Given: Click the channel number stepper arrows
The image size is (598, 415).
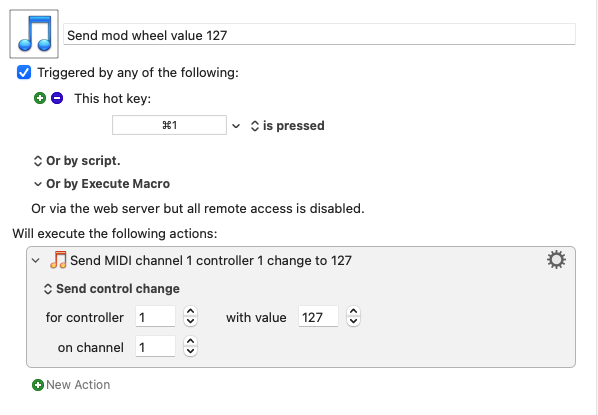Looking at the screenshot, I should [190, 346].
